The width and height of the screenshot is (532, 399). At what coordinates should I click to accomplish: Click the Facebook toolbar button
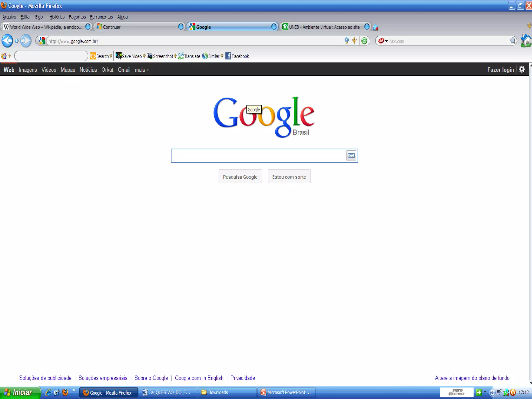tap(237, 56)
